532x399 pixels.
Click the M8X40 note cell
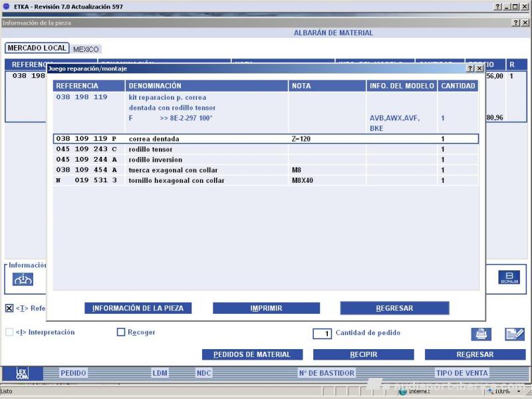click(303, 180)
